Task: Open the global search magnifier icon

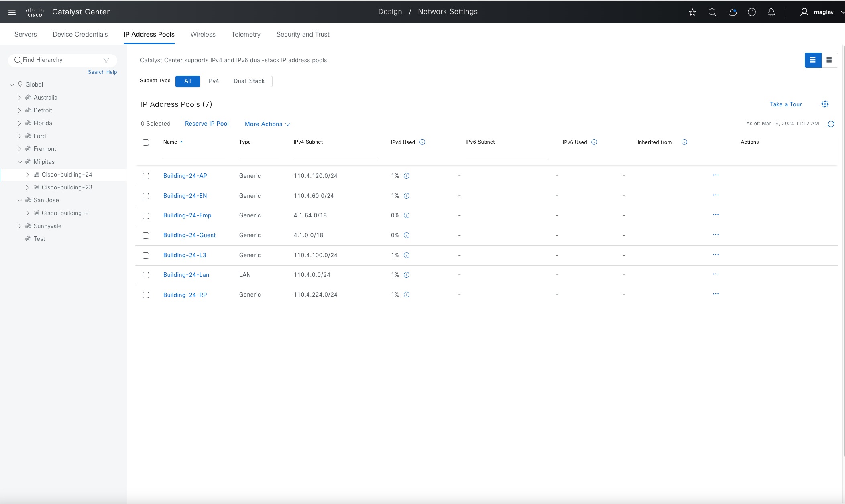Action: click(713, 12)
